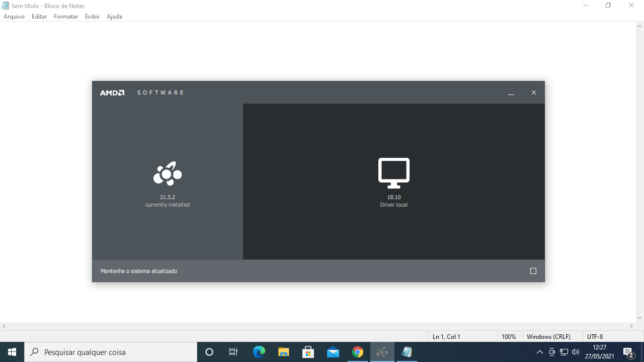Launch Google Chrome from the taskbar
The width and height of the screenshot is (644, 362).
358,352
